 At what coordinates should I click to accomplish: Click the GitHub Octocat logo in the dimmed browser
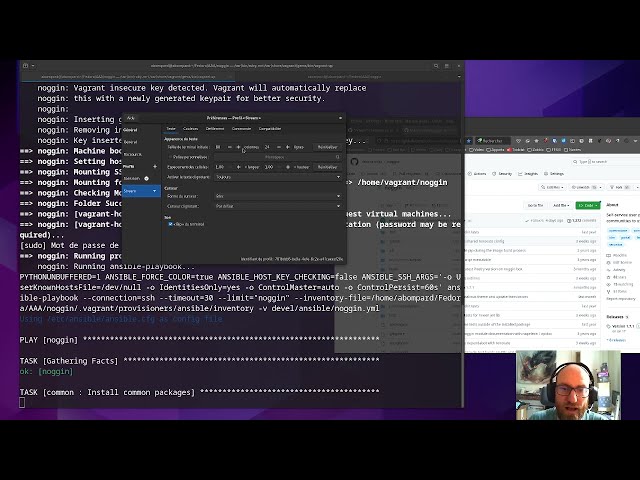(x=354, y=162)
